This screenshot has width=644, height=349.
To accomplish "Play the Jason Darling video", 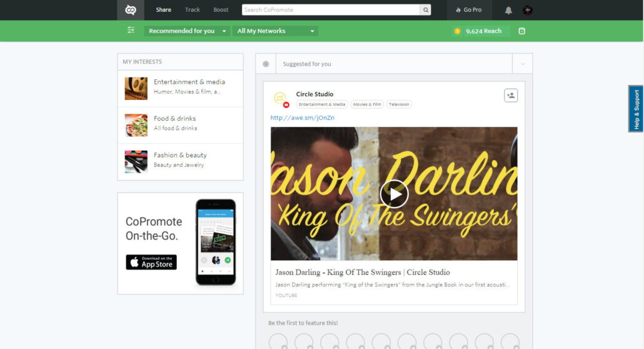I will pyautogui.click(x=395, y=194).
